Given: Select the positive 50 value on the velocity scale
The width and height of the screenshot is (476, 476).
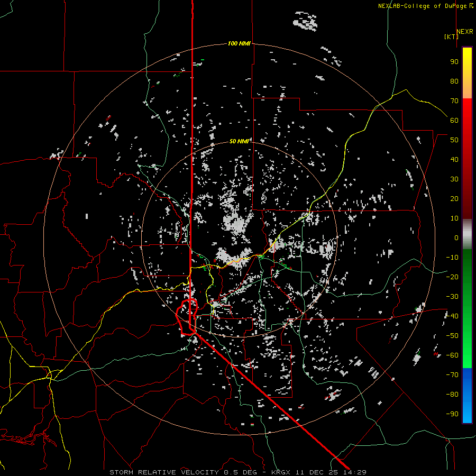Looking at the screenshot, I should [454, 140].
